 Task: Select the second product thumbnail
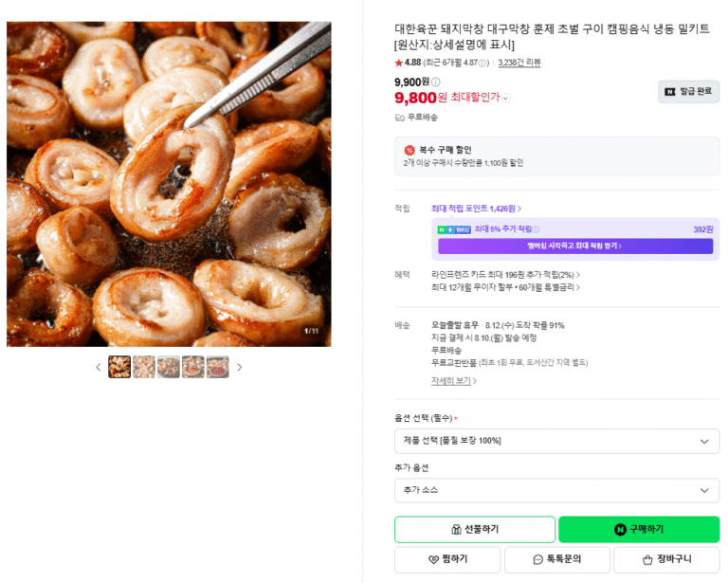click(144, 367)
